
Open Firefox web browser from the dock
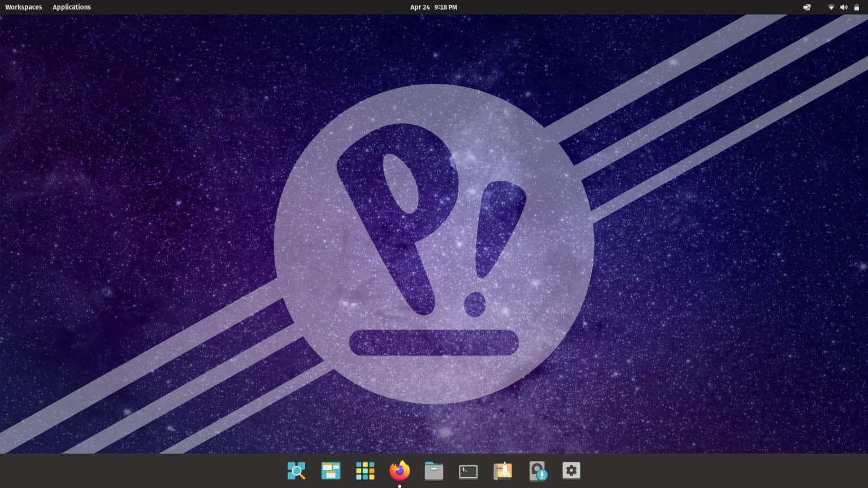pos(400,470)
